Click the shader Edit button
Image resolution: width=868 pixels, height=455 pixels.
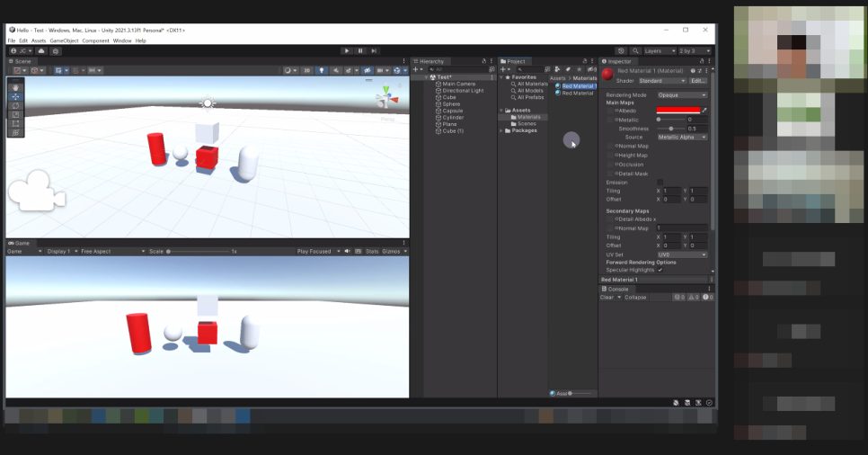pos(698,81)
